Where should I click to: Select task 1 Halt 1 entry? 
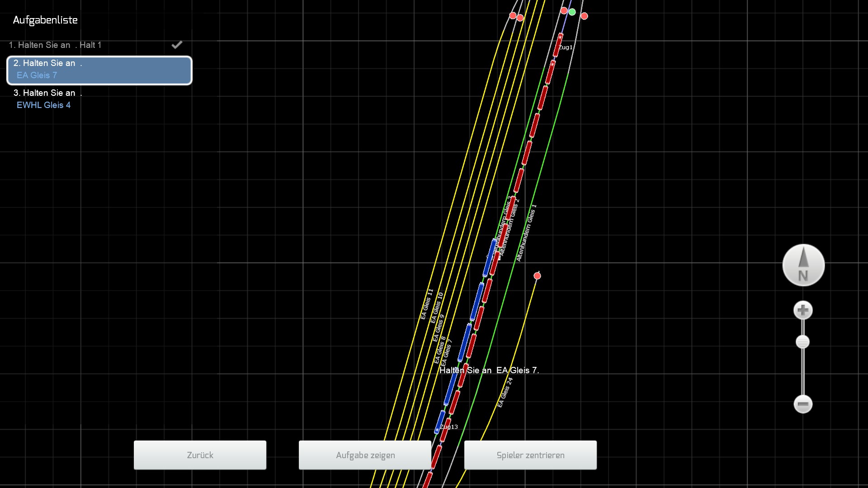[55, 45]
